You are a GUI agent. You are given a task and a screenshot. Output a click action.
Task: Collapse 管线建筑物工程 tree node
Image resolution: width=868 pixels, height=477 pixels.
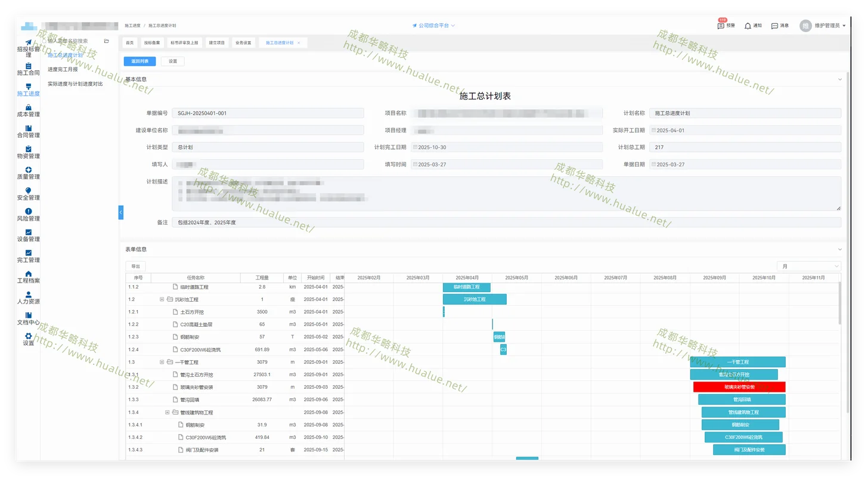click(167, 412)
